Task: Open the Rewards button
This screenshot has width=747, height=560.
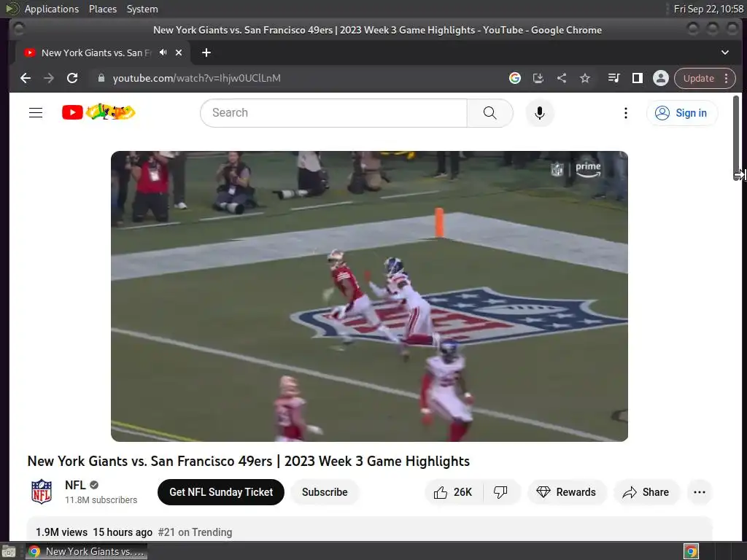Action: pyautogui.click(x=566, y=492)
